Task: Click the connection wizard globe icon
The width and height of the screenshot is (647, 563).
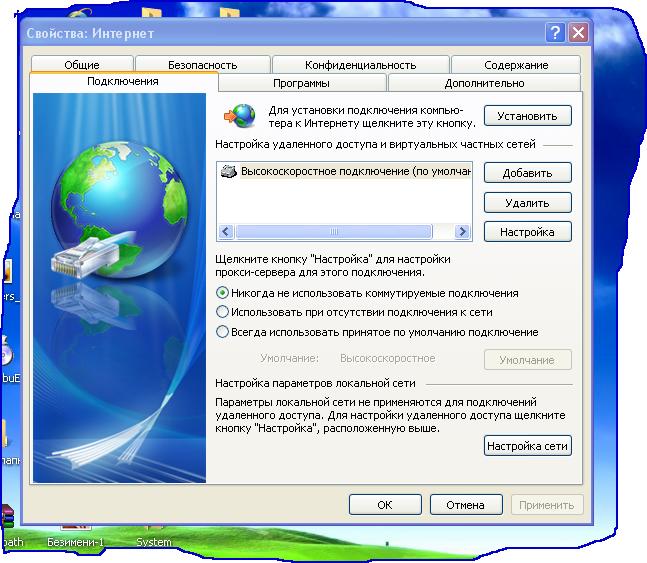Action: click(239, 116)
